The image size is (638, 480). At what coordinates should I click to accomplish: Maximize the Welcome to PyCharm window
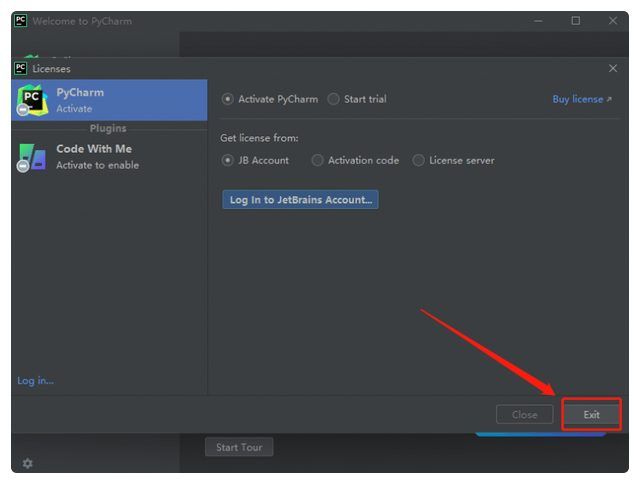[x=576, y=21]
